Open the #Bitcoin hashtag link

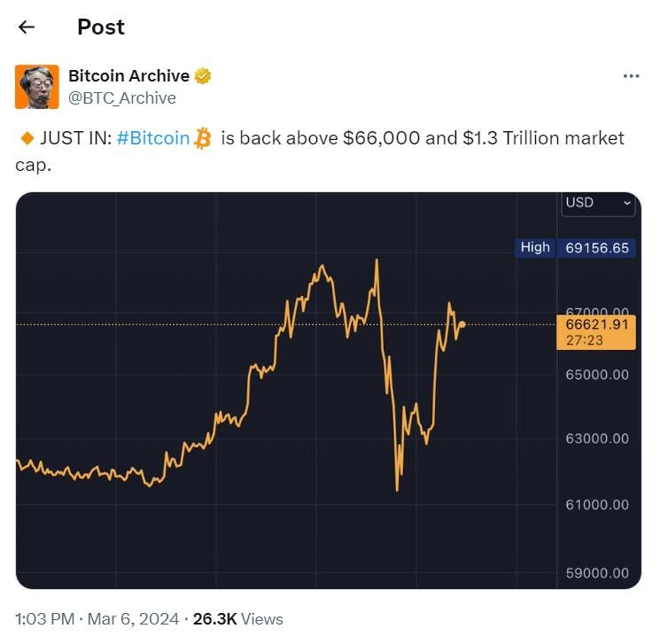[x=152, y=138]
